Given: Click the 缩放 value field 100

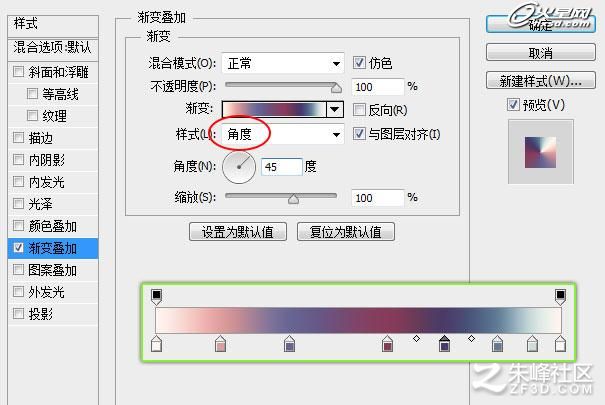Looking at the screenshot, I should [x=377, y=198].
